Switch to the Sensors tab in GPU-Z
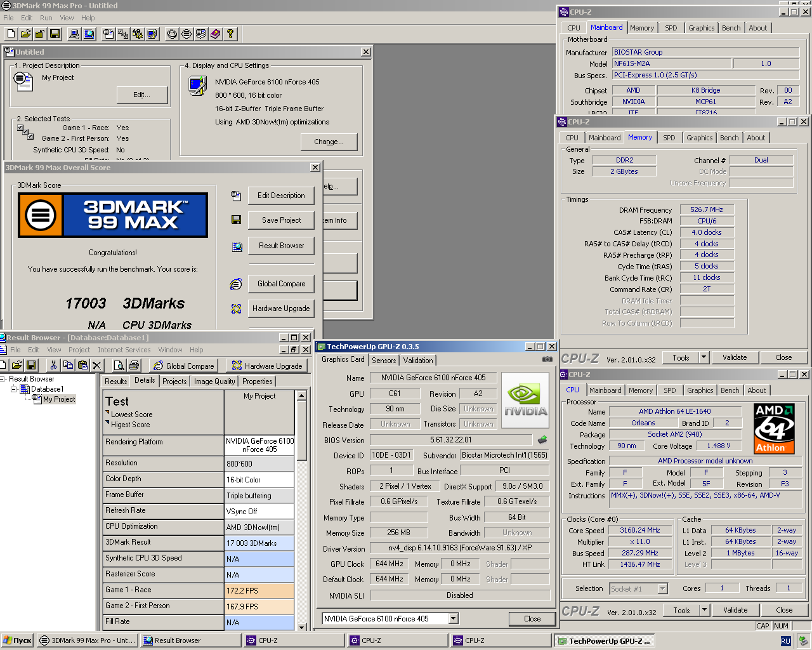Viewport: 812px width, 650px height. (x=384, y=361)
